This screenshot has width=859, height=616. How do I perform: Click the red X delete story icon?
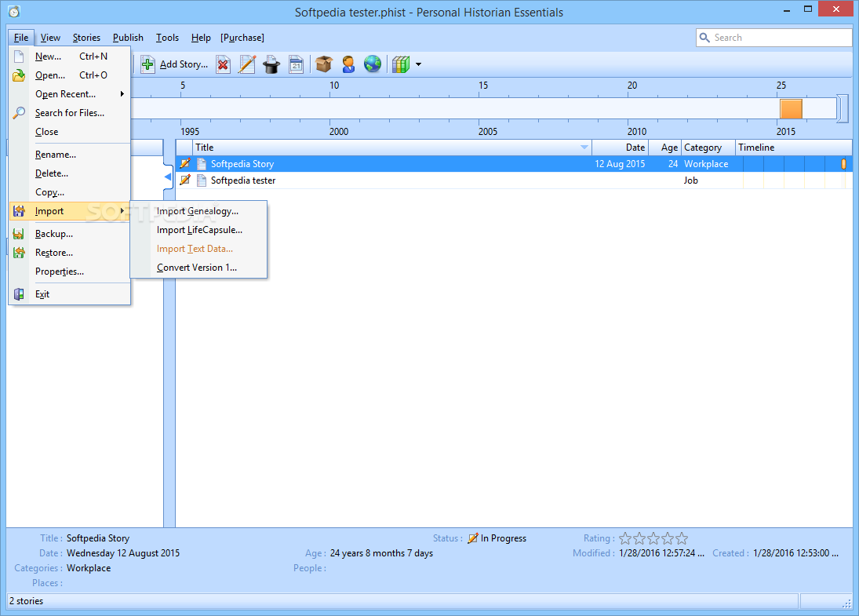223,64
